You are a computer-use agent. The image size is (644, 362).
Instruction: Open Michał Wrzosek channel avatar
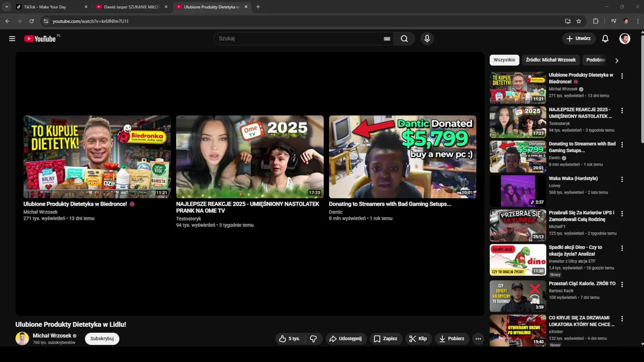tap(22, 339)
